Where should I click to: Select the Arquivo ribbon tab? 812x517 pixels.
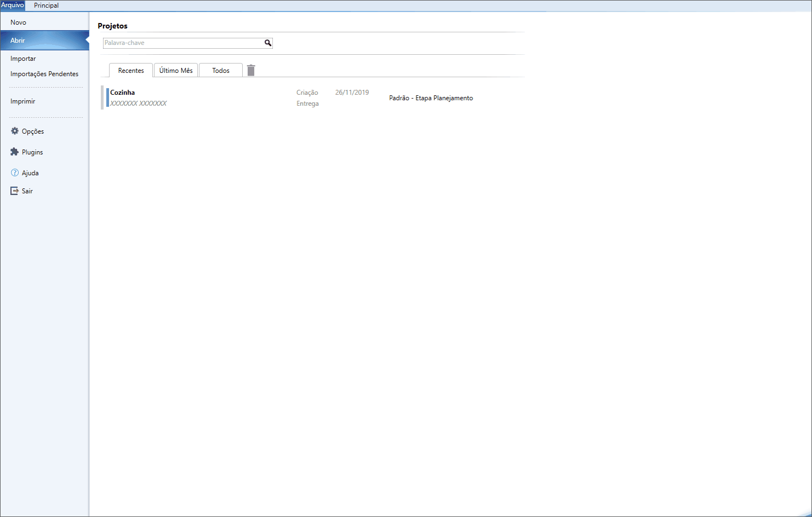click(13, 5)
